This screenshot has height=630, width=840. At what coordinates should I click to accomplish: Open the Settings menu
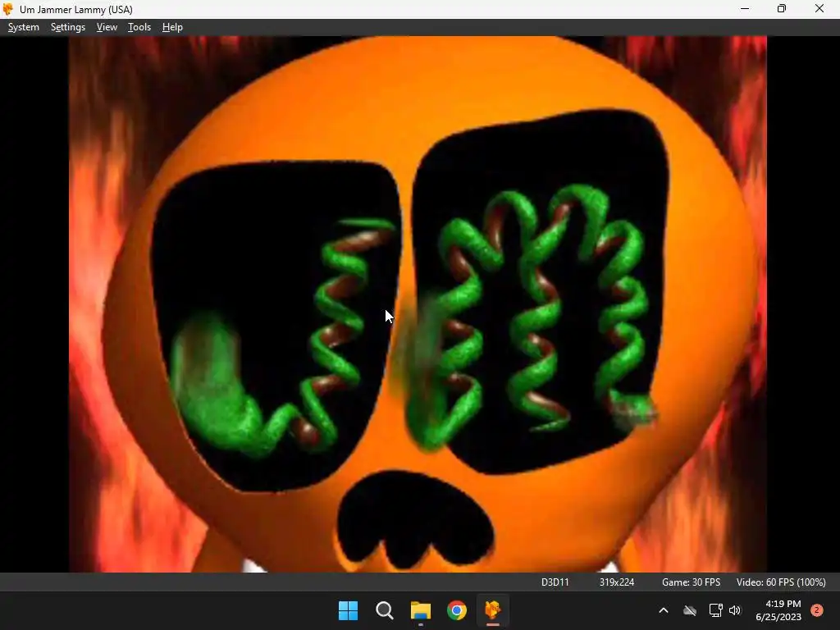coord(68,27)
